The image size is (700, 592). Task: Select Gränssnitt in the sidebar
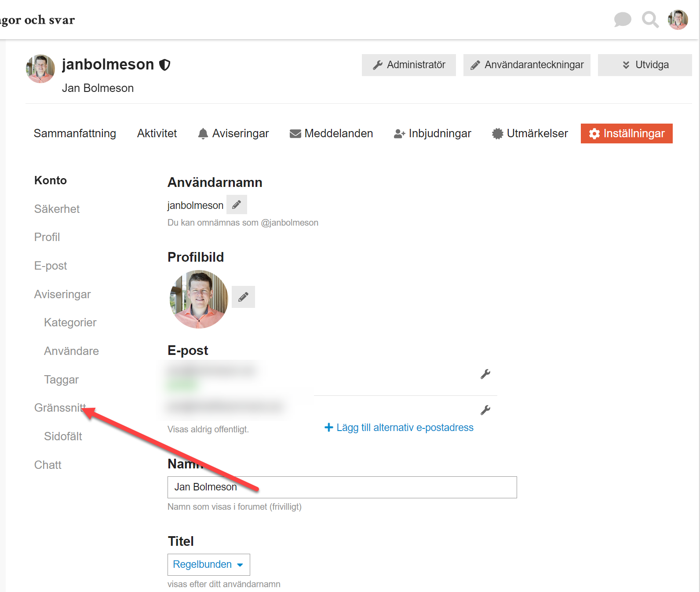[59, 408]
